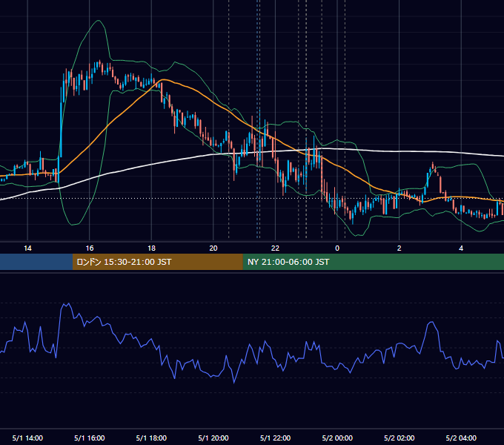
Task: Click the 2 hour axis label
Action: click(x=399, y=248)
